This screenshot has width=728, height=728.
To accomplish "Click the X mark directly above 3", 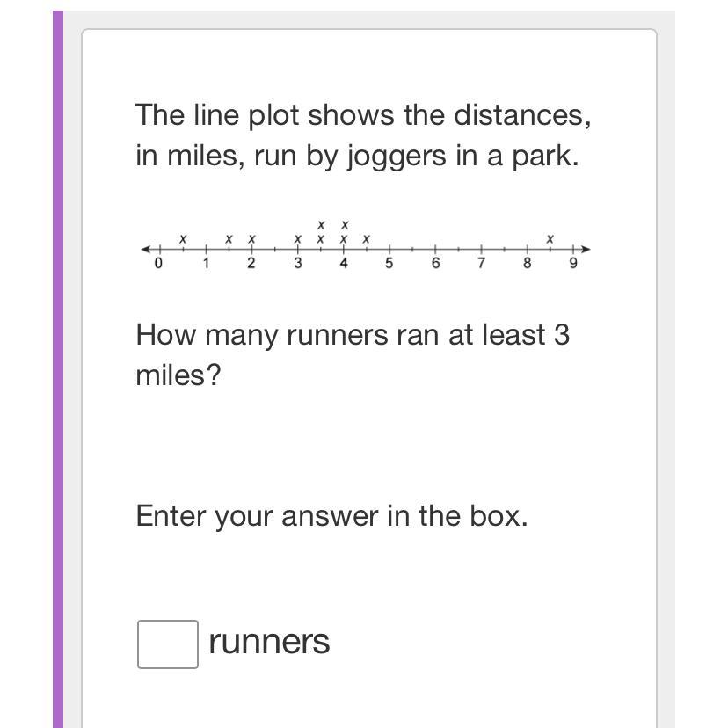I will tap(297, 239).
